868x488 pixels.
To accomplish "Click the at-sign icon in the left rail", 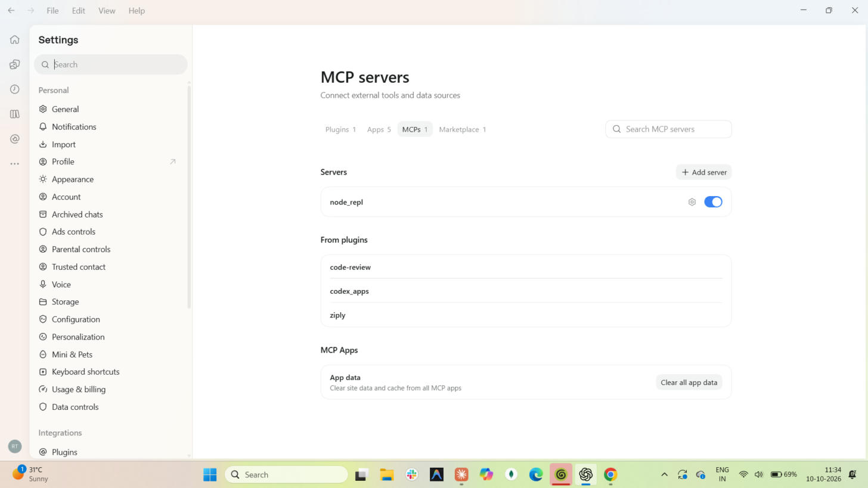I will point(15,139).
